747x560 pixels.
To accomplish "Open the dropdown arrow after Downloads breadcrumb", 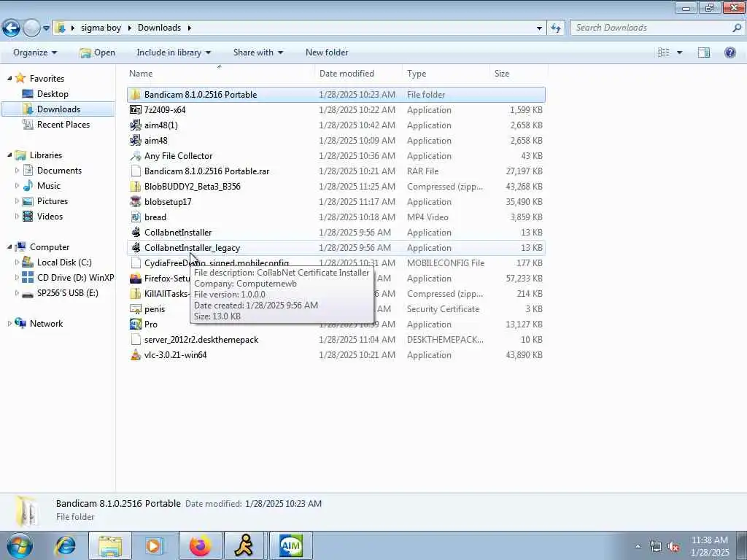I will (189, 28).
